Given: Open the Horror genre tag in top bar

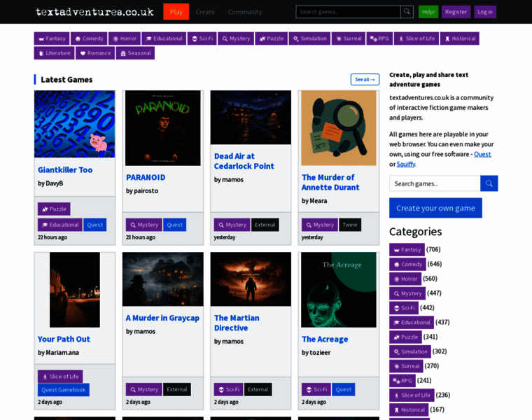Looking at the screenshot, I should 125,38.
